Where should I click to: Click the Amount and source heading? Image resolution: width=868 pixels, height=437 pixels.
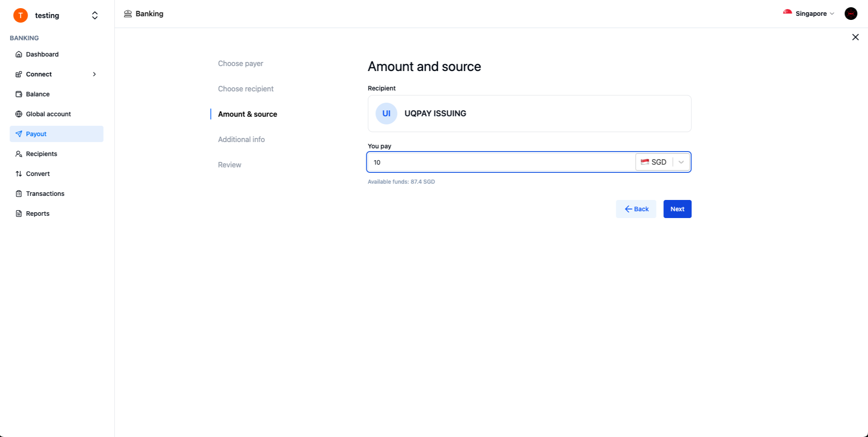424,66
